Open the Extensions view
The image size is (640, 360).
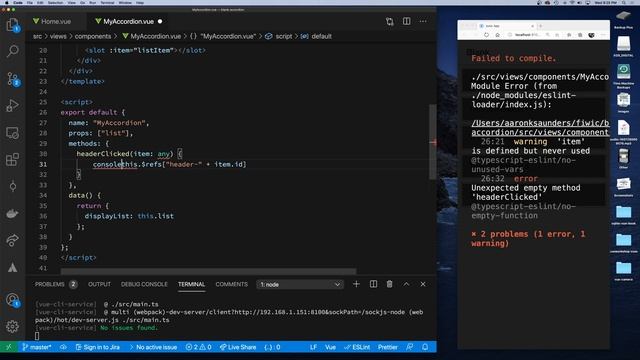pos(13,159)
